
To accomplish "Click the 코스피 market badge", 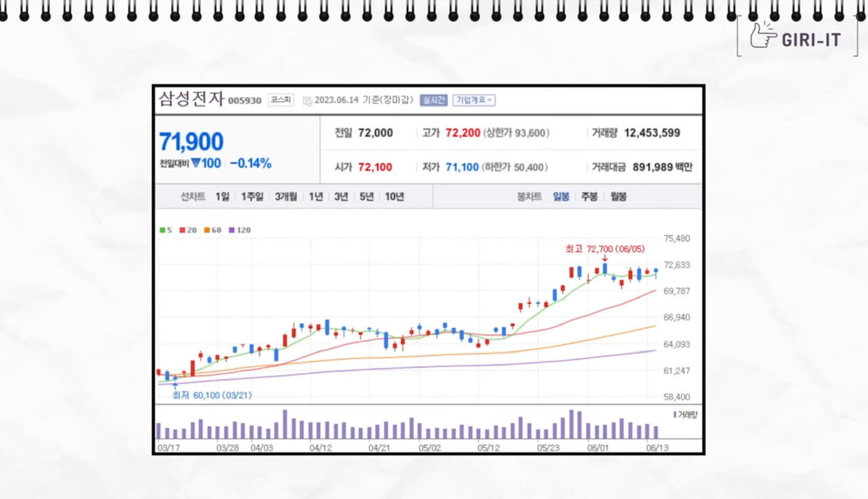I will pos(281,100).
